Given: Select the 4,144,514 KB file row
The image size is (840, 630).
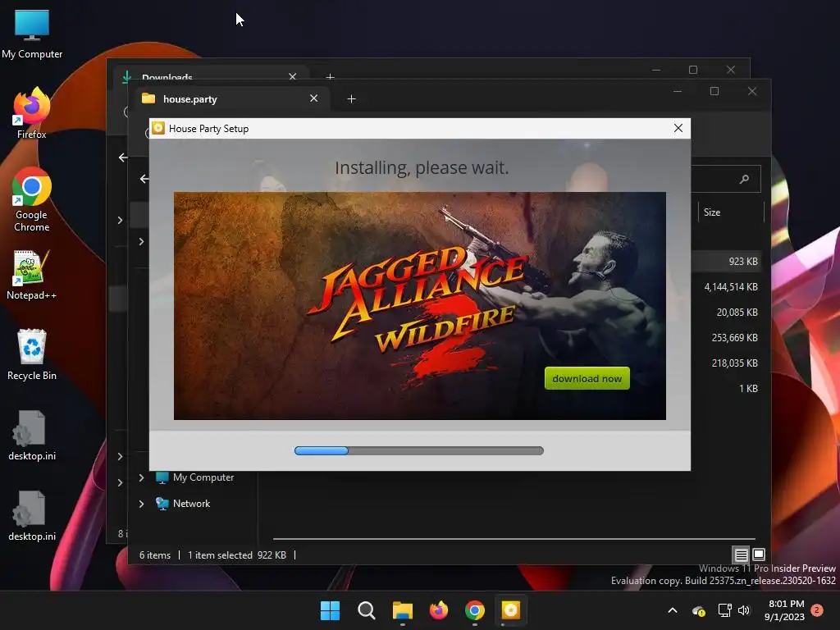Looking at the screenshot, I should [x=731, y=287].
